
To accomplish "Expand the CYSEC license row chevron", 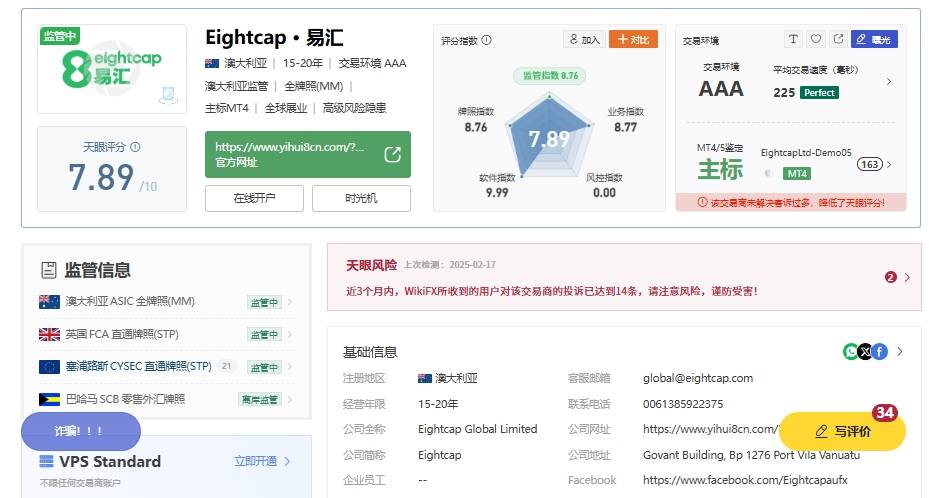I will pyautogui.click(x=290, y=367).
